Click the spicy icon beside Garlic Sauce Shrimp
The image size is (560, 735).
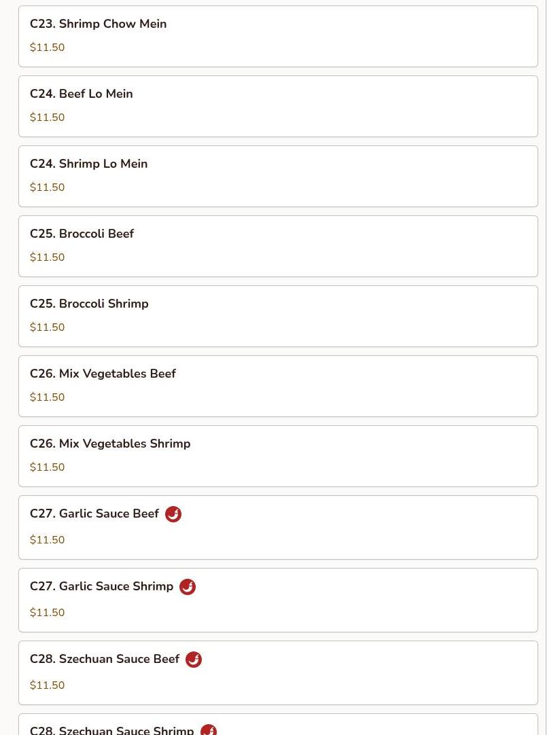coord(188,587)
